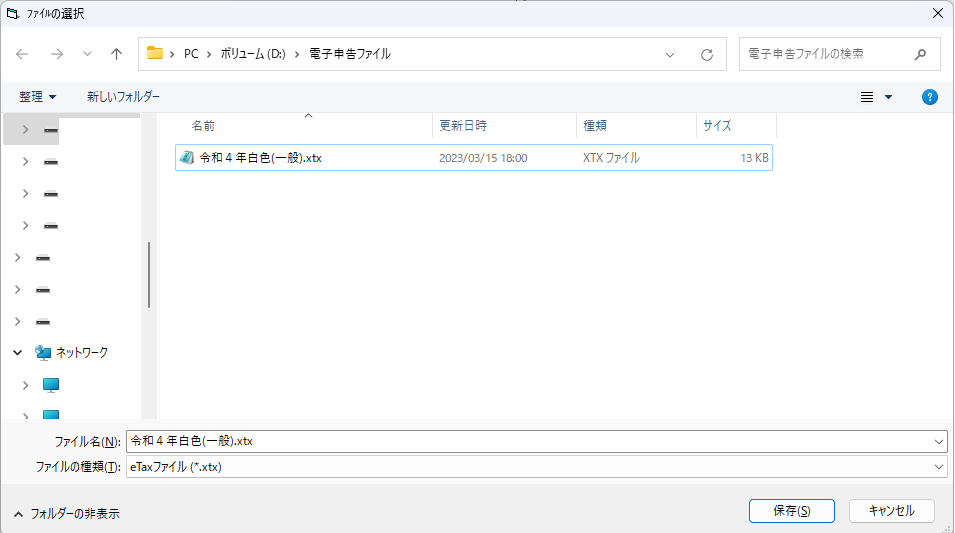Create folder with 新しいフォルダー
The image size is (955, 533).
pyautogui.click(x=124, y=97)
